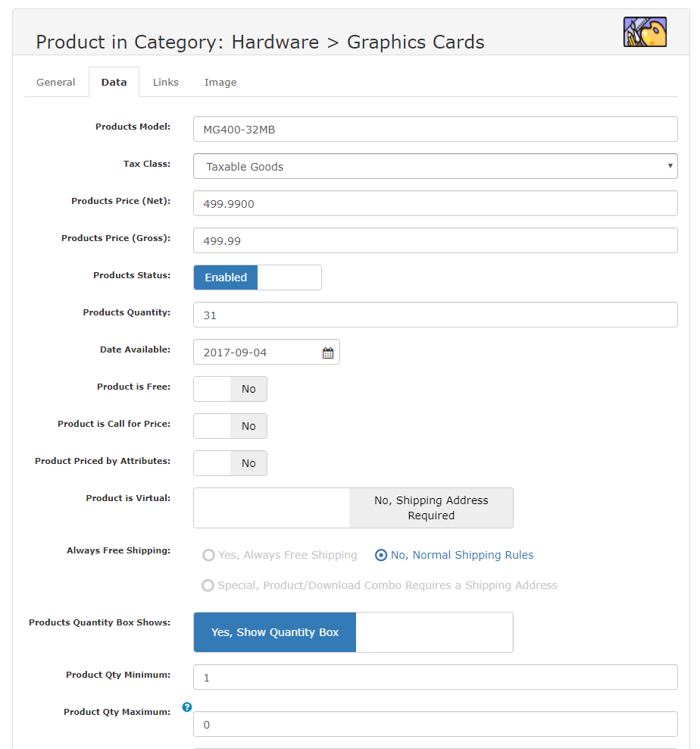Select Yes, Always Free Shipping option
The height and width of the screenshot is (749, 700).
click(x=208, y=555)
